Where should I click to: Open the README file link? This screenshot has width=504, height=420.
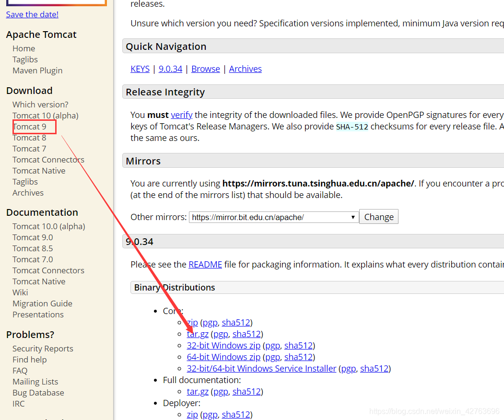click(x=205, y=265)
